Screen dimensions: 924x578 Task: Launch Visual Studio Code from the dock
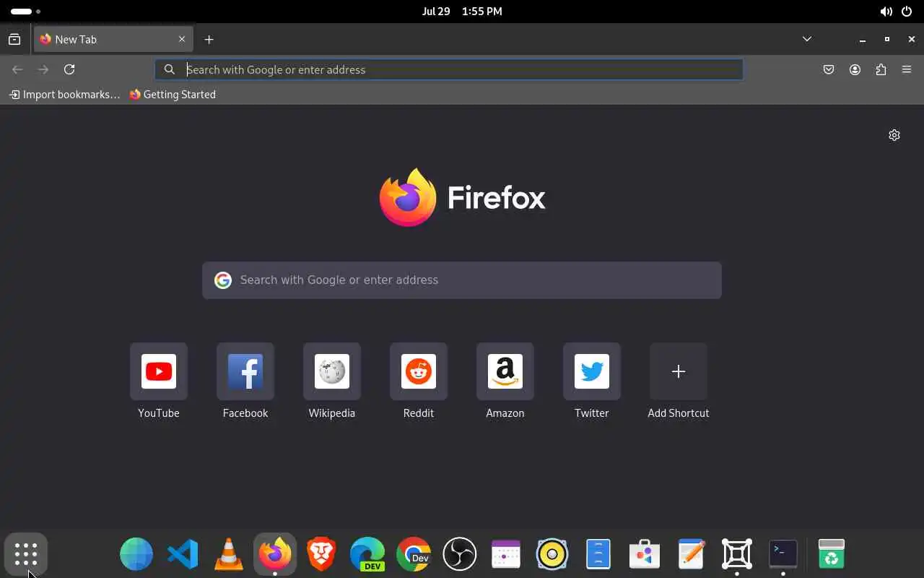click(x=183, y=554)
